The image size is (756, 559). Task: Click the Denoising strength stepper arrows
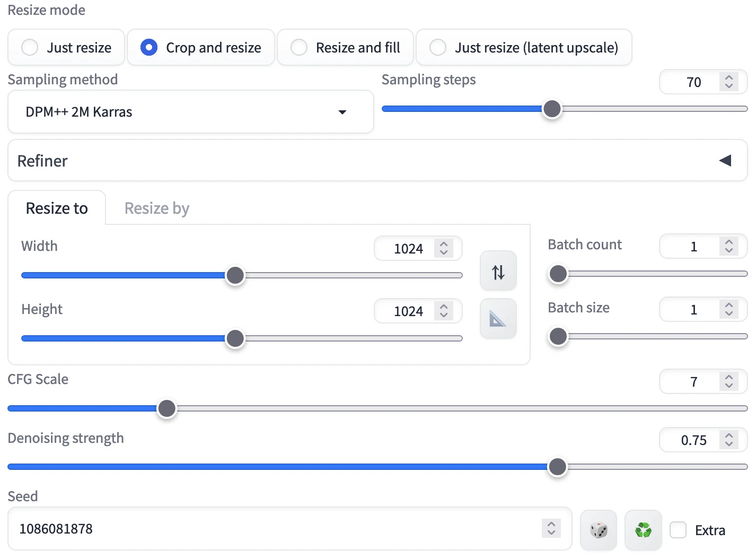(x=729, y=440)
